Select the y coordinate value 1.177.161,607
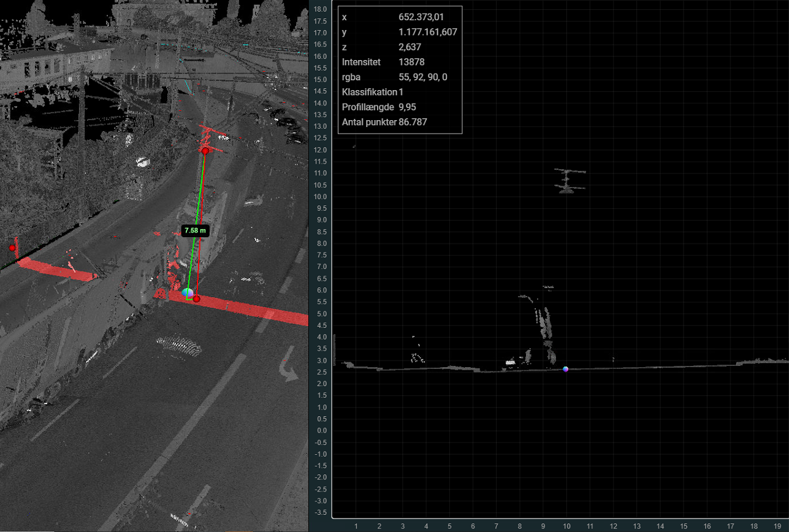The height and width of the screenshot is (532, 789). (x=428, y=32)
